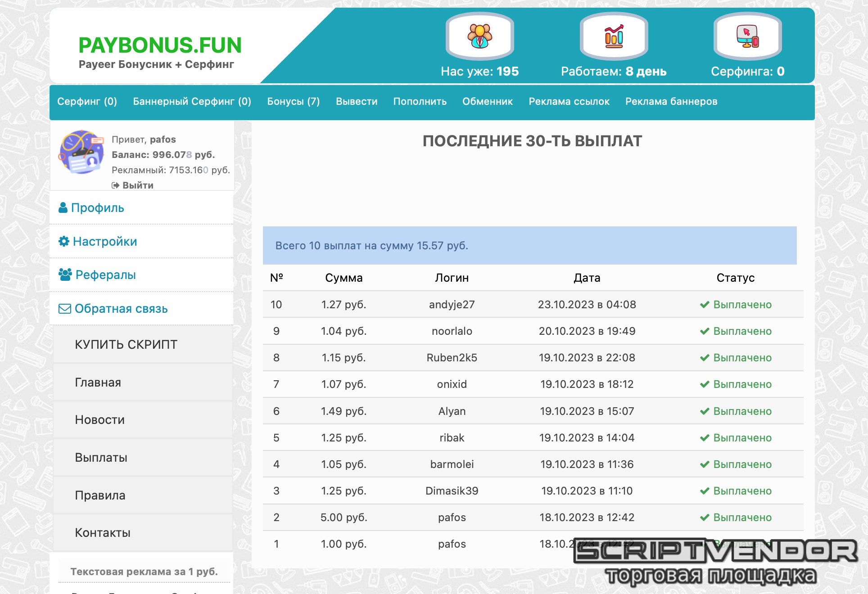Image resolution: width=868 pixels, height=594 pixels.
Task: Click 'Текстовая реклама за 1 руб.' heading
Action: click(x=144, y=571)
